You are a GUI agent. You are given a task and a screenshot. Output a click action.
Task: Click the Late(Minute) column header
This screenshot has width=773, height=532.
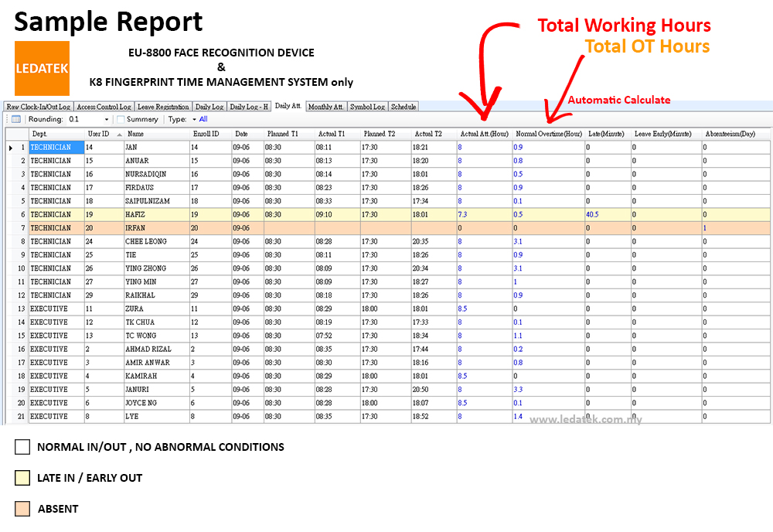608,134
